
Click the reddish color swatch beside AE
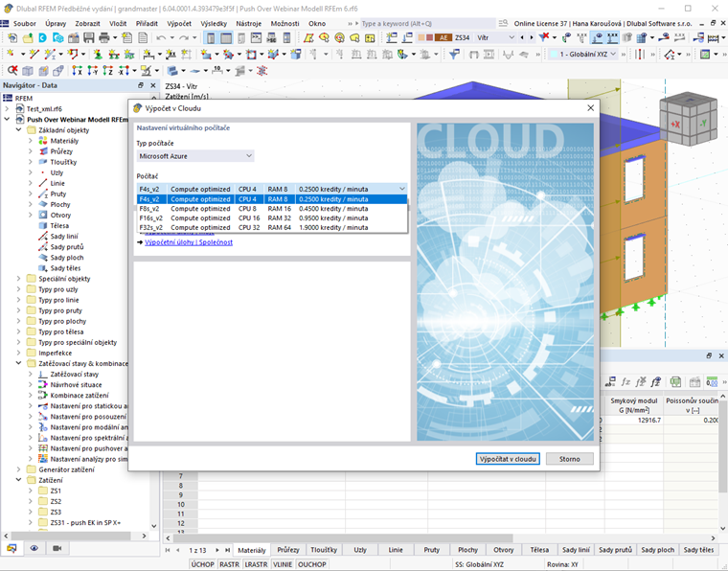[x=429, y=37]
